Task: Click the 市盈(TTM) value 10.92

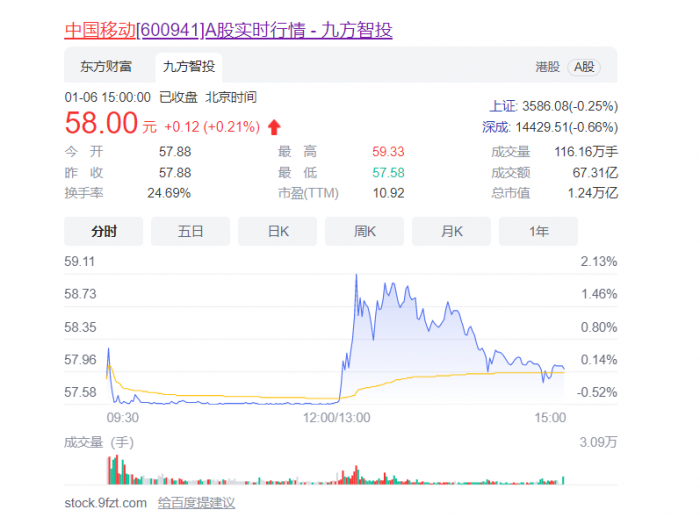Action: (388, 193)
